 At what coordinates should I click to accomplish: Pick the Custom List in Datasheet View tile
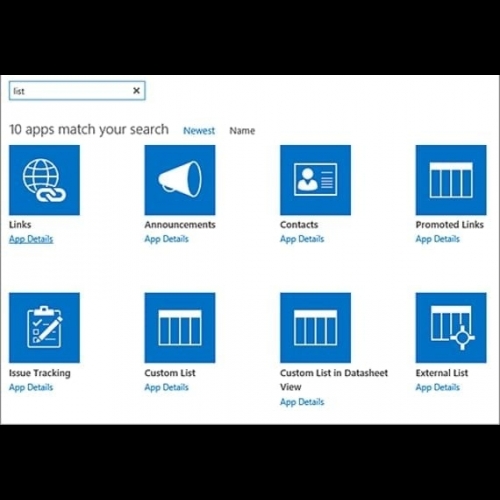[x=315, y=328]
